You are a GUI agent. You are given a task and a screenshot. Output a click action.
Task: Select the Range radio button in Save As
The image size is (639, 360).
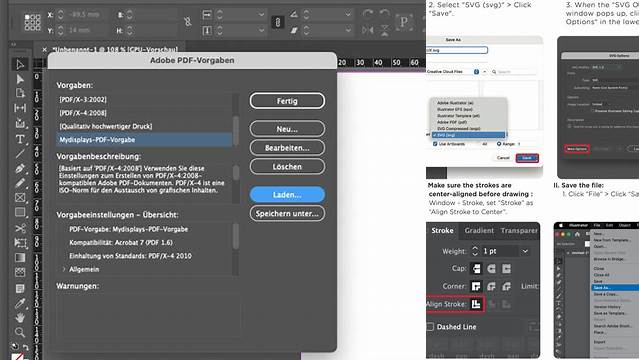pos(499,144)
